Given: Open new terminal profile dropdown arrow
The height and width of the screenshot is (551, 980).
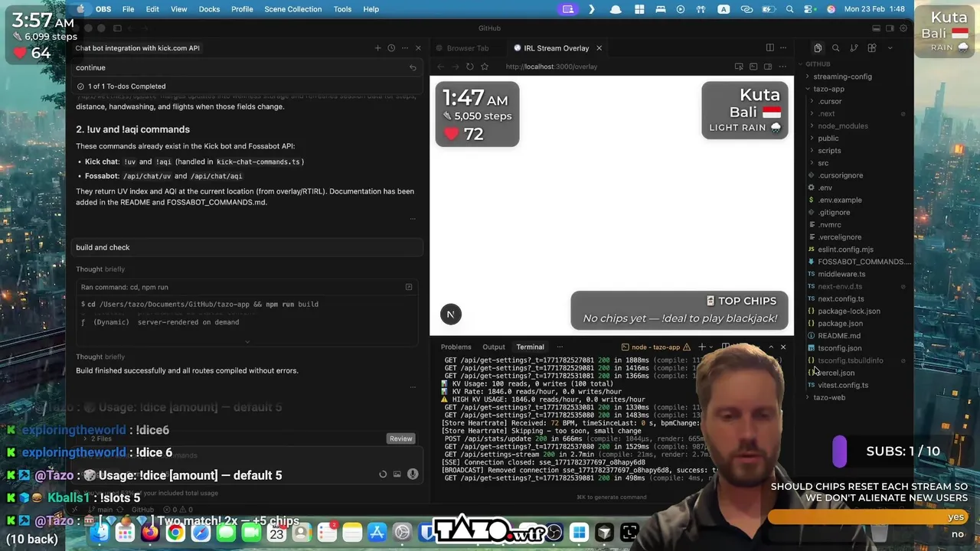Looking at the screenshot, I should [x=711, y=347].
